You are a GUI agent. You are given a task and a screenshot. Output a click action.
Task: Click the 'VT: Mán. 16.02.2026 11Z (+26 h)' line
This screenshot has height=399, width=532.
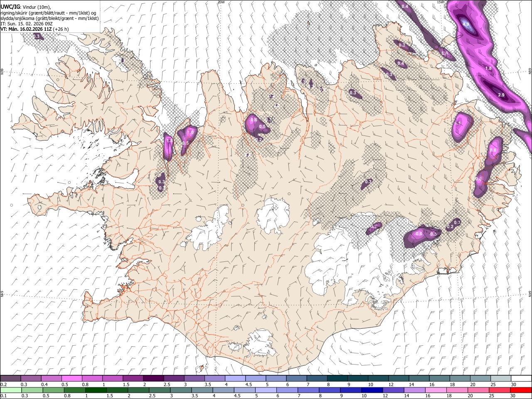34,30
